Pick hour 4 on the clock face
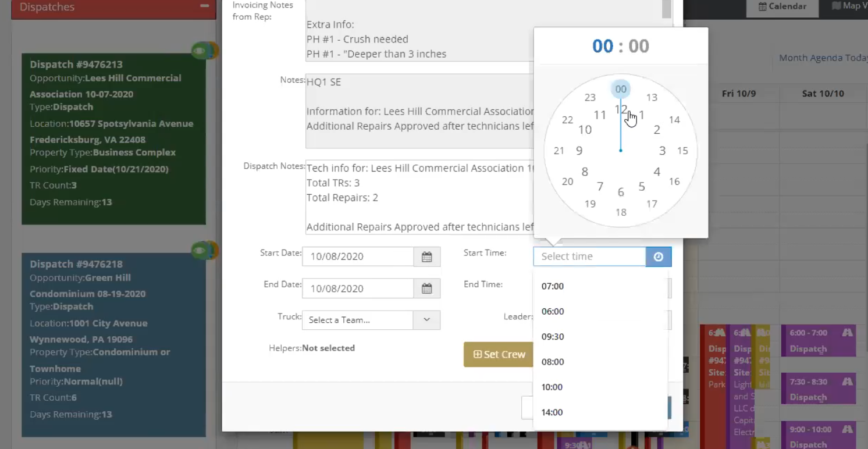 [657, 172]
